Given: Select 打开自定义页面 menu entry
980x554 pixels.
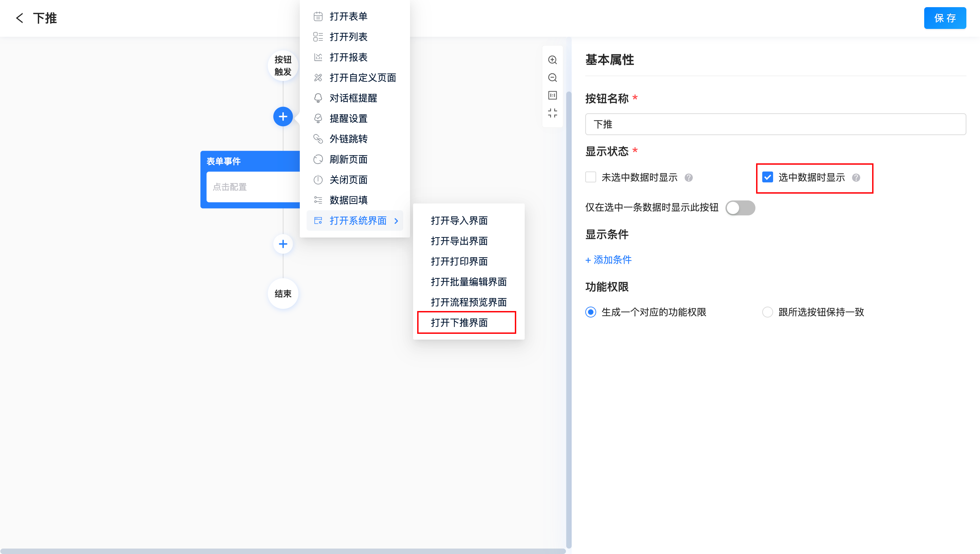Looking at the screenshot, I should [362, 78].
